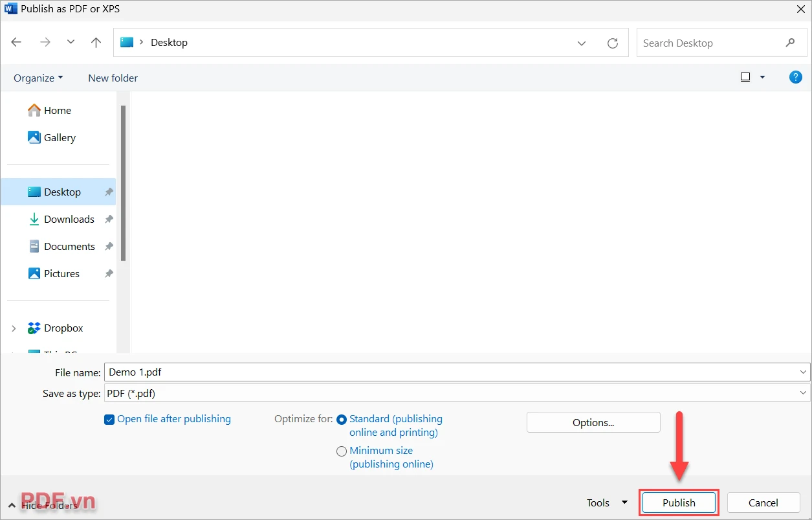Toggle Open file after publishing checkbox
The image size is (812, 520).
point(109,420)
